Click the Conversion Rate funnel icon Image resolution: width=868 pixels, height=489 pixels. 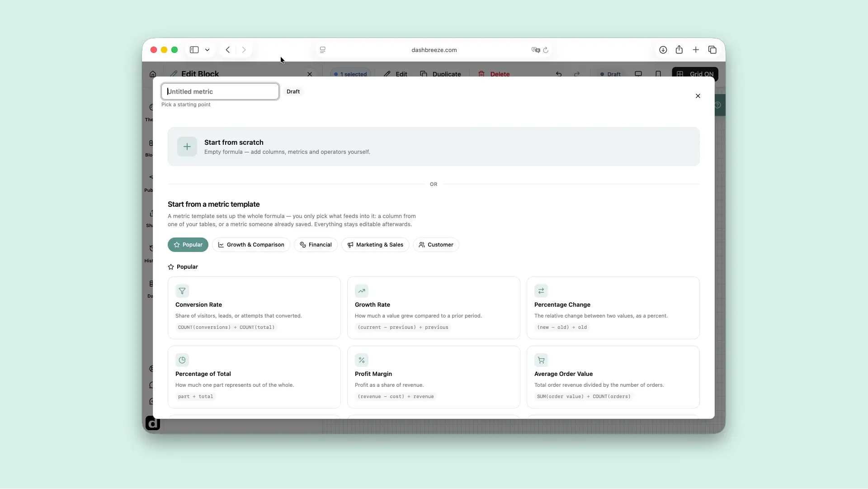[x=182, y=291]
